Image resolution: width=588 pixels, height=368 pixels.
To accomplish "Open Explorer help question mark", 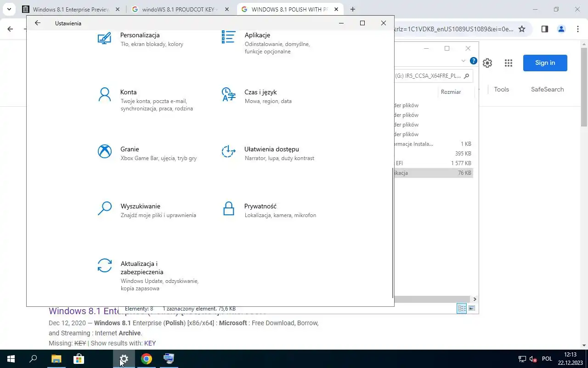I will tap(474, 61).
